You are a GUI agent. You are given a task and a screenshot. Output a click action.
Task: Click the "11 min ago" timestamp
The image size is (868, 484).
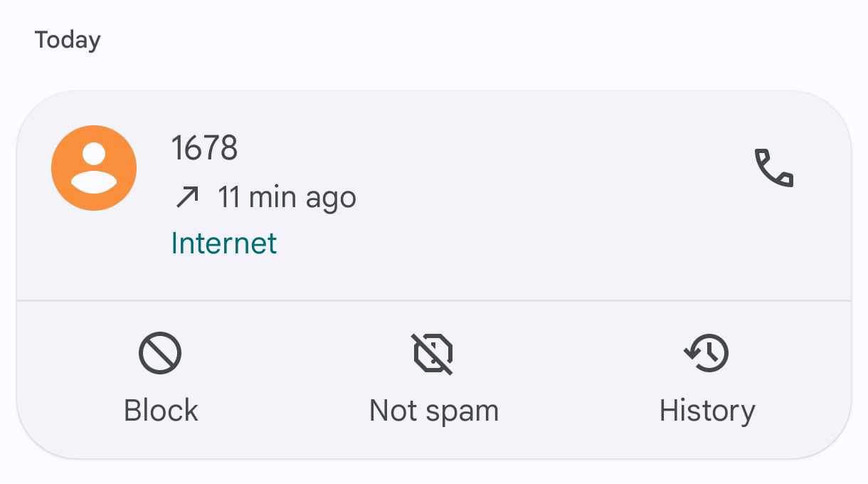click(287, 197)
